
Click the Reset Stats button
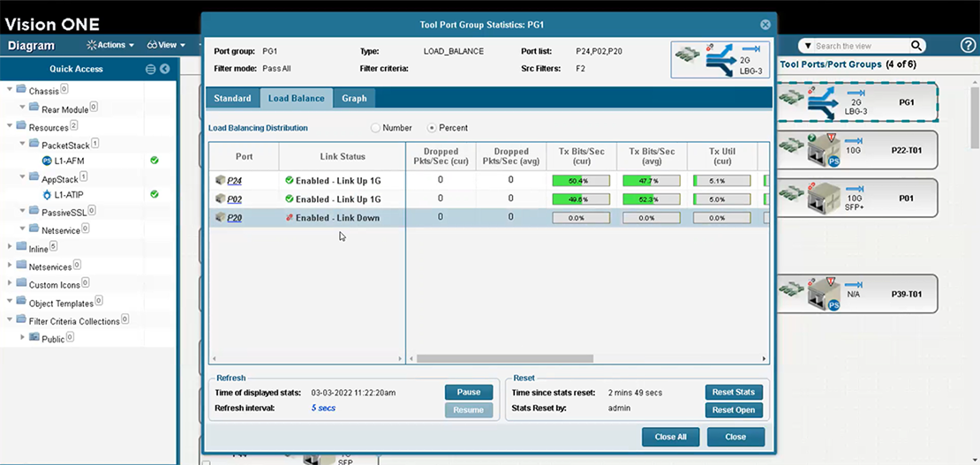tap(734, 392)
